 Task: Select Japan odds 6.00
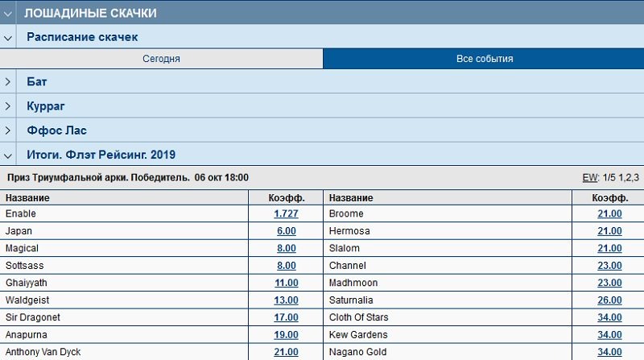point(286,231)
